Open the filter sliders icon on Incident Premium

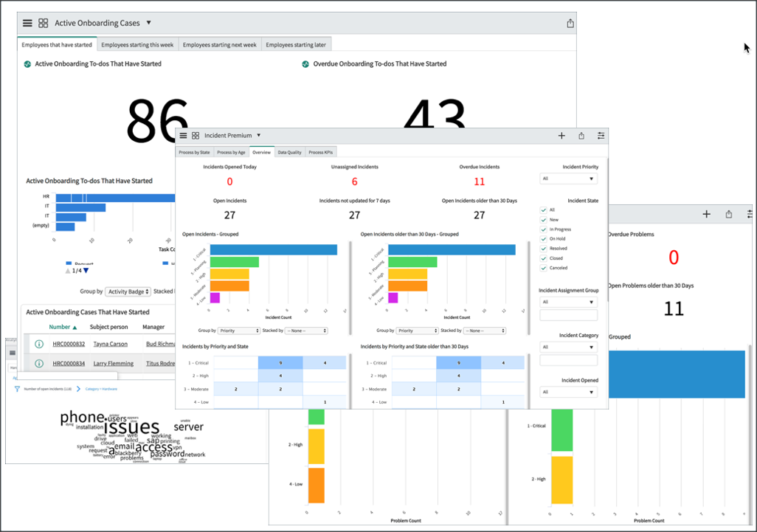coord(601,136)
